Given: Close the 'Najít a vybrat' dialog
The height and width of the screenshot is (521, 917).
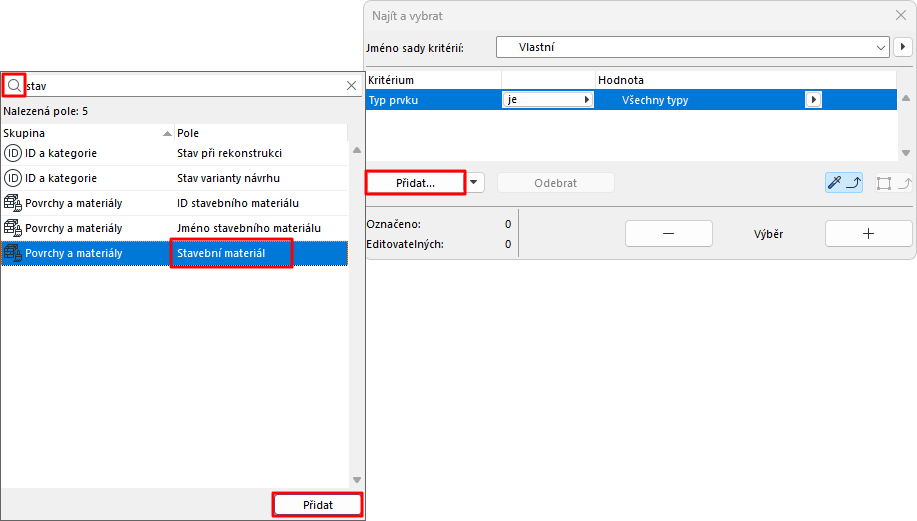Looking at the screenshot, I should pos(901,15).
